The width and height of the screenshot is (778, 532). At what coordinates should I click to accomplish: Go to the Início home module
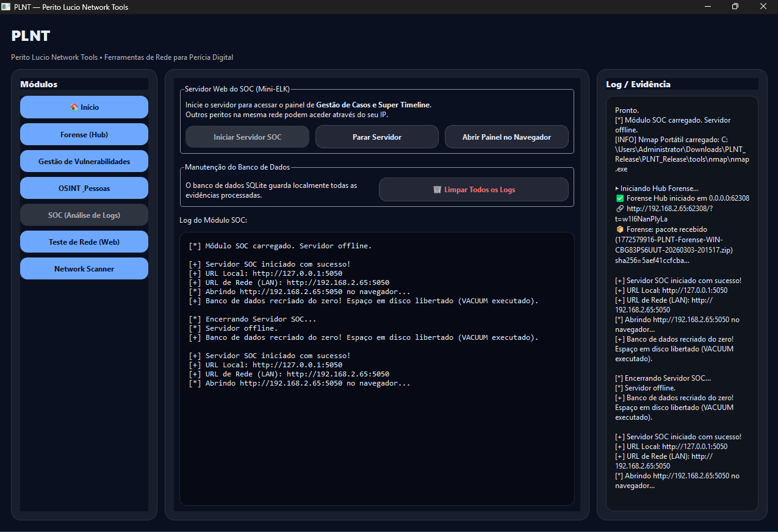tap(84, 107)
